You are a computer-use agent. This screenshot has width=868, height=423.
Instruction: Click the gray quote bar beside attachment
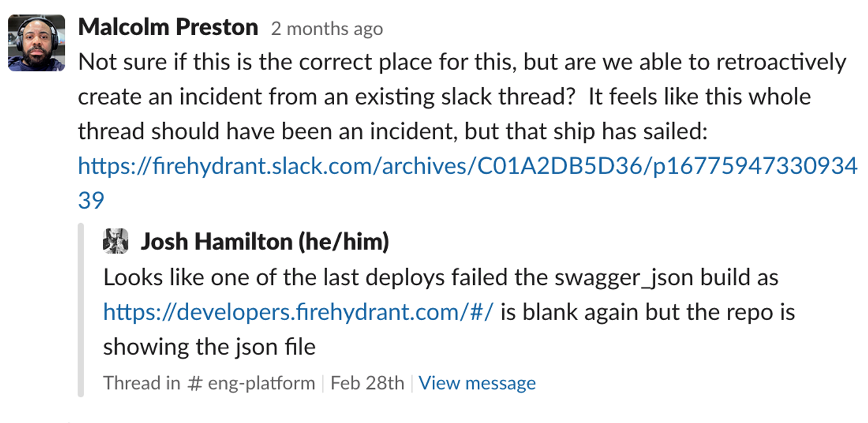(x=81, y=310)
